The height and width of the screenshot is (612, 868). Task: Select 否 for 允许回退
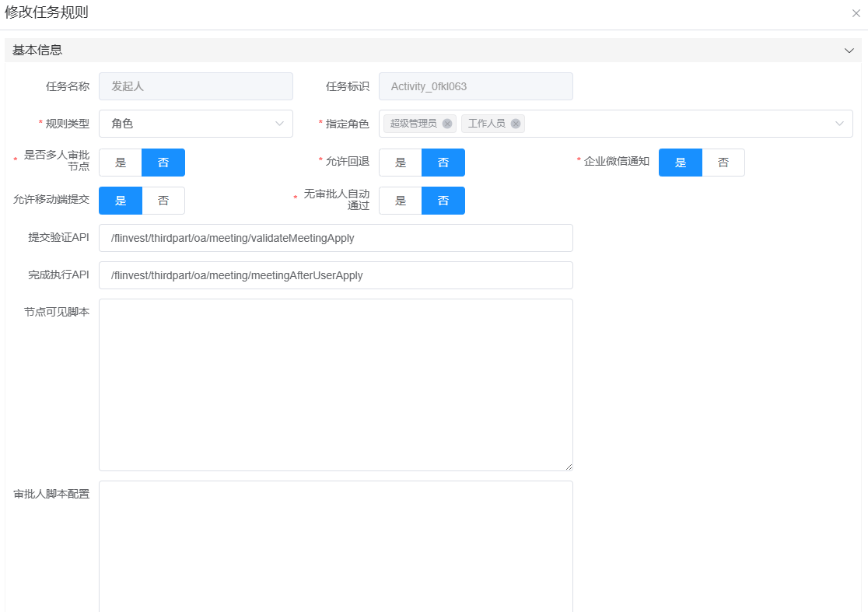pos(443,163)
